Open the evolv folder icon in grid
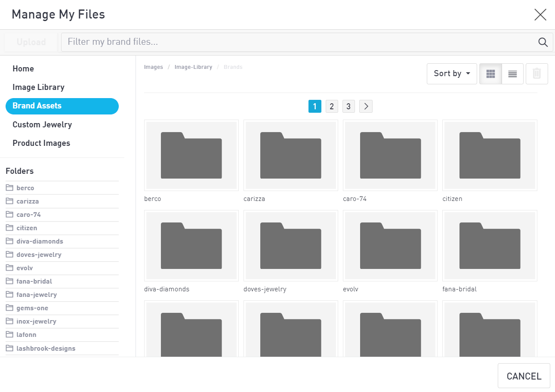This screenshot has height=392, width=555. (x=390, y=246)
